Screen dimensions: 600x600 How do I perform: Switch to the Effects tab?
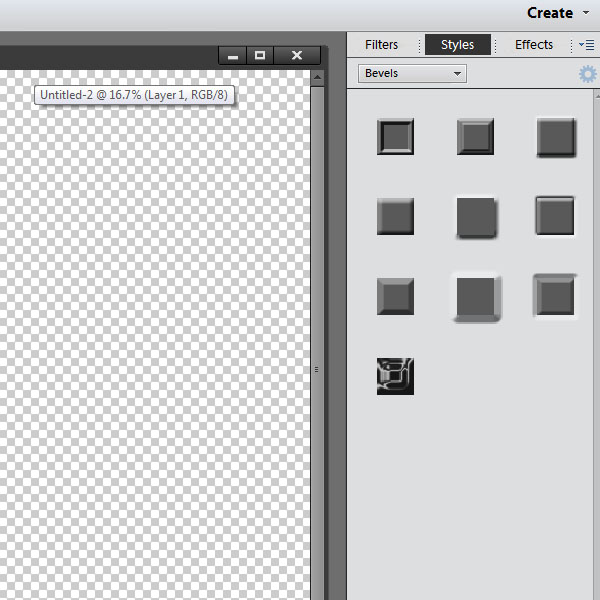534,45
